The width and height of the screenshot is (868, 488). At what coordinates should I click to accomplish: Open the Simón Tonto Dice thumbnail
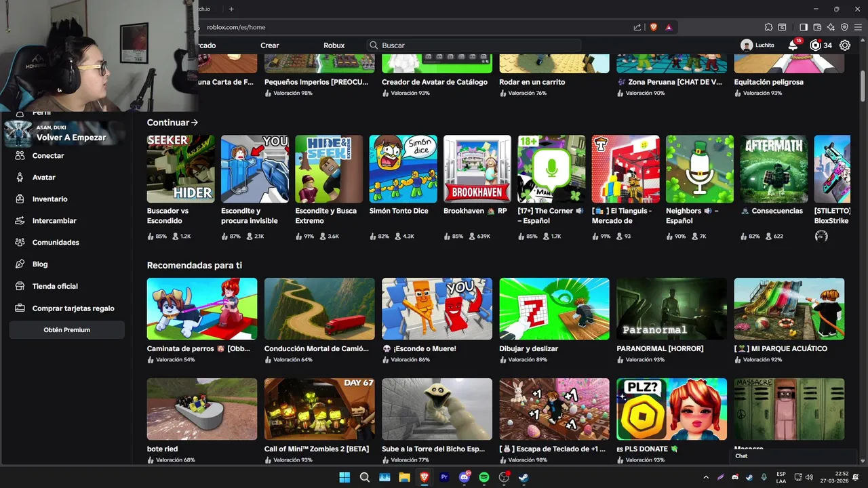tap(403, 169)
